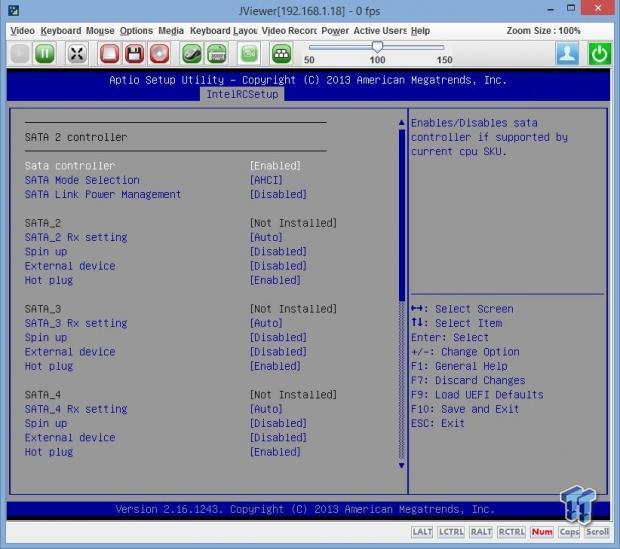Open SATA_3 Rx setting [Auto] option
Viewport: 620px width, 549px height.
pyautogui.click(x=266, y=323)
